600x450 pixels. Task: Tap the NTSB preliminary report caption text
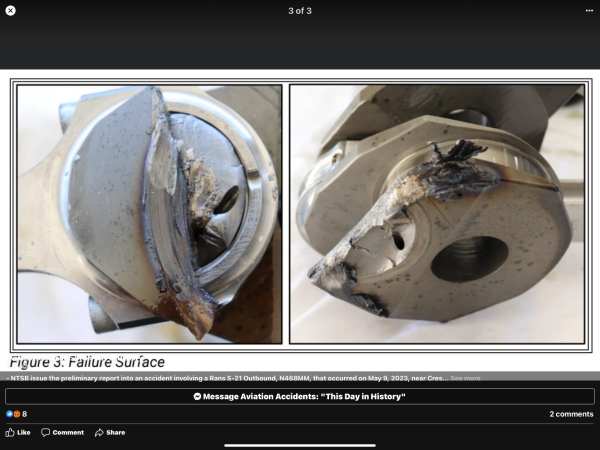tap(220, 378)
